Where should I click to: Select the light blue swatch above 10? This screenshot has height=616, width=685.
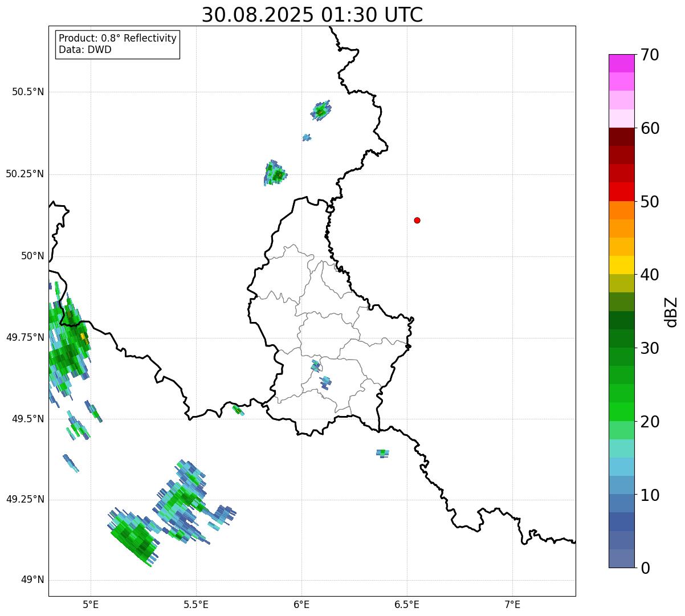pos(621,485)
